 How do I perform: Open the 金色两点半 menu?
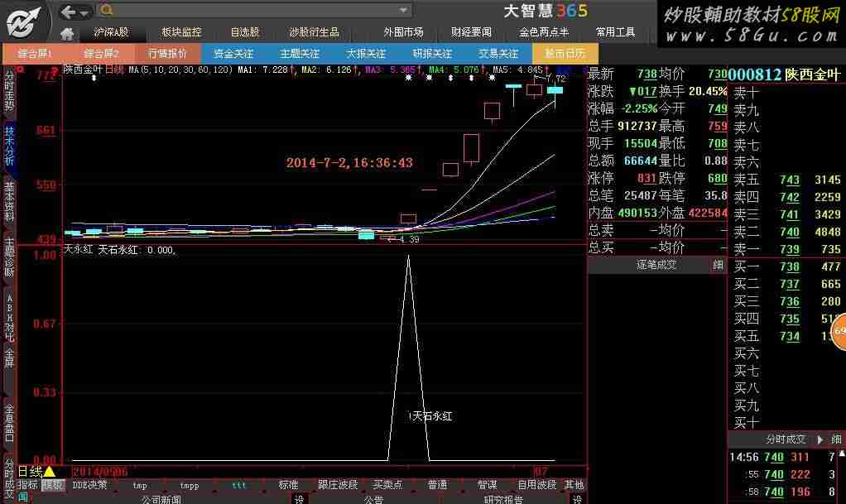544,32
